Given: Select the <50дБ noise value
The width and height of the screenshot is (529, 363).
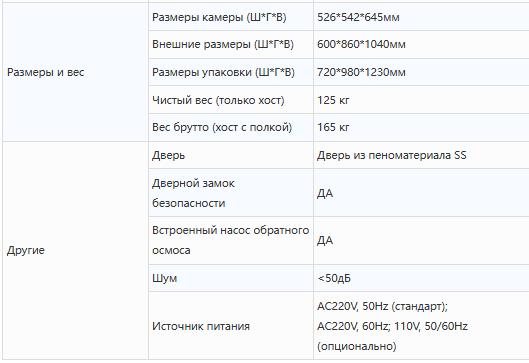Looking at the screenshot, I should [x=334, y=278].
